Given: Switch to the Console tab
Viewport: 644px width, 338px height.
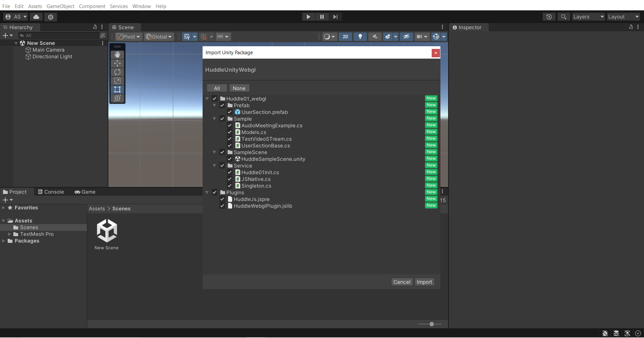Looking at the screenshot, I should tap(51, 192).
